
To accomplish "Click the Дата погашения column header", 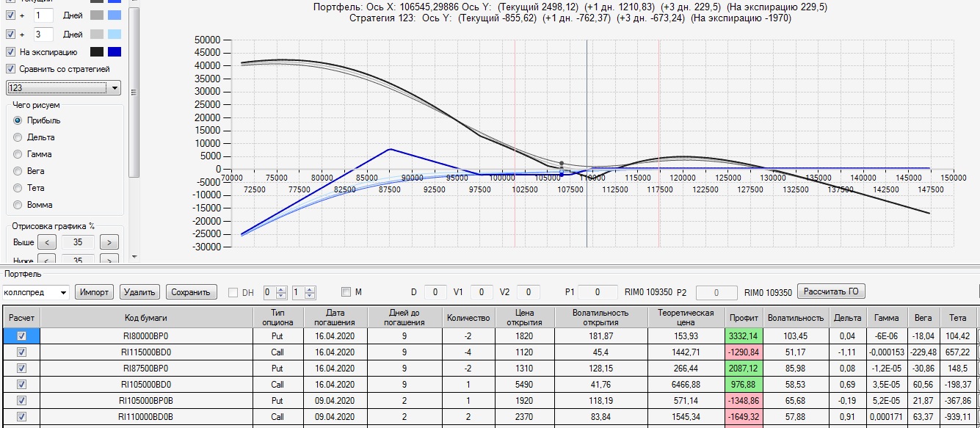I will click(x=335, y=317).
